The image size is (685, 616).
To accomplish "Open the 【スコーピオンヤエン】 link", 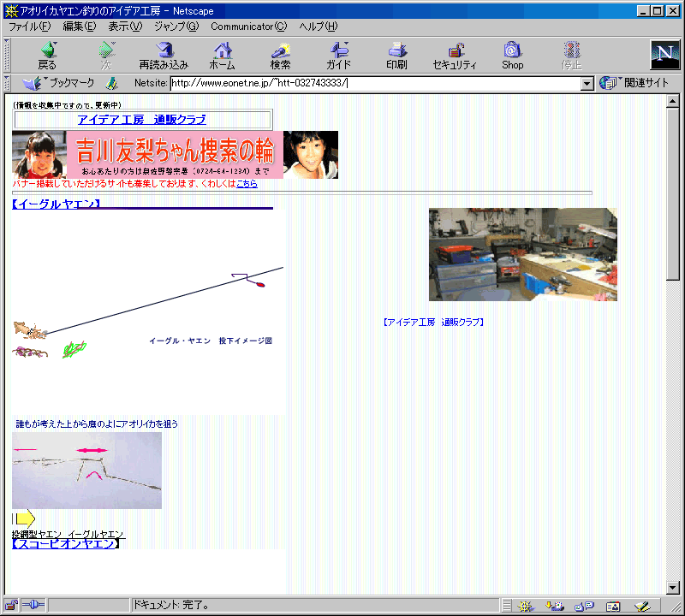I will 66,544.
